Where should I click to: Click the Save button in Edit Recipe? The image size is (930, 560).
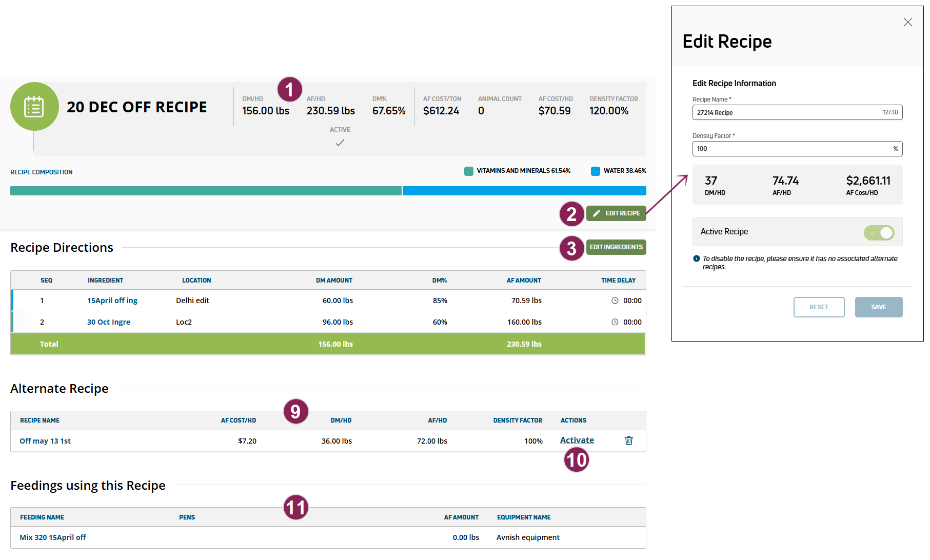(x=878, y=307)
